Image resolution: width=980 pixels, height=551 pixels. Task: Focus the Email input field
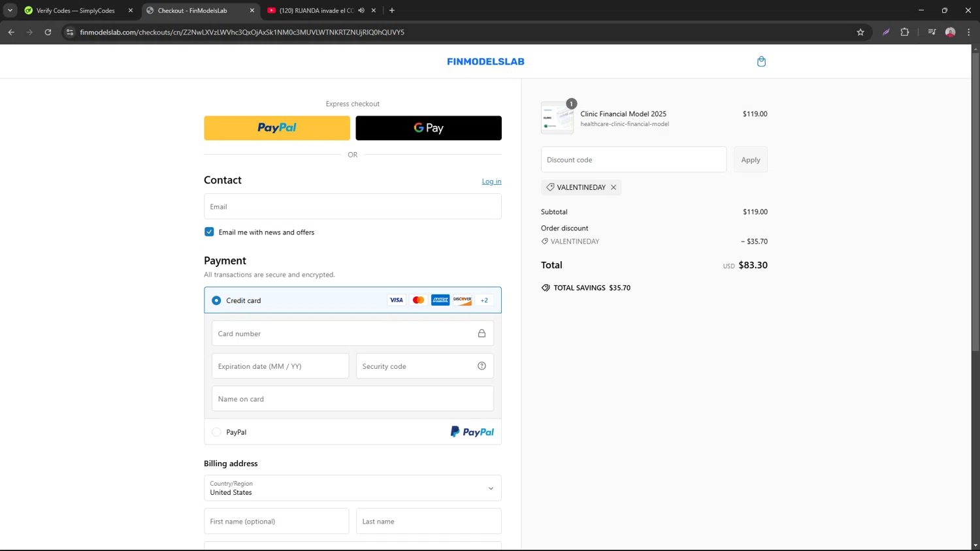353,206
